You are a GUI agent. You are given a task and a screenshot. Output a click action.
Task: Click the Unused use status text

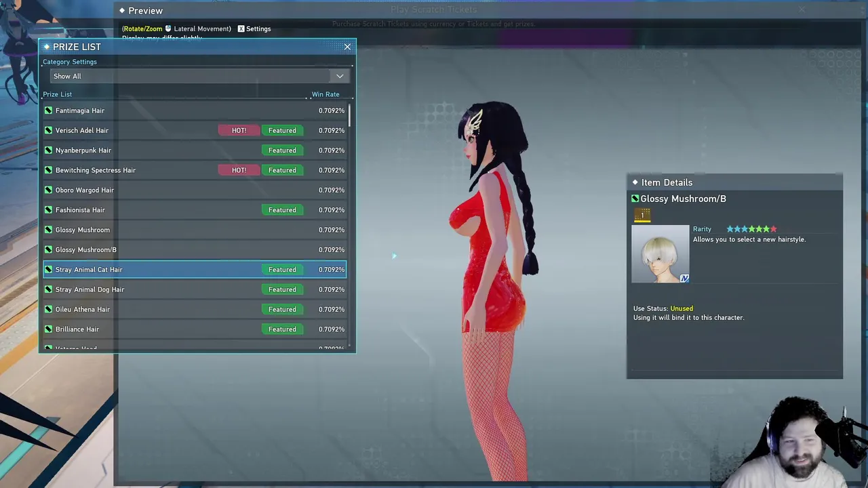click(682, 308)
